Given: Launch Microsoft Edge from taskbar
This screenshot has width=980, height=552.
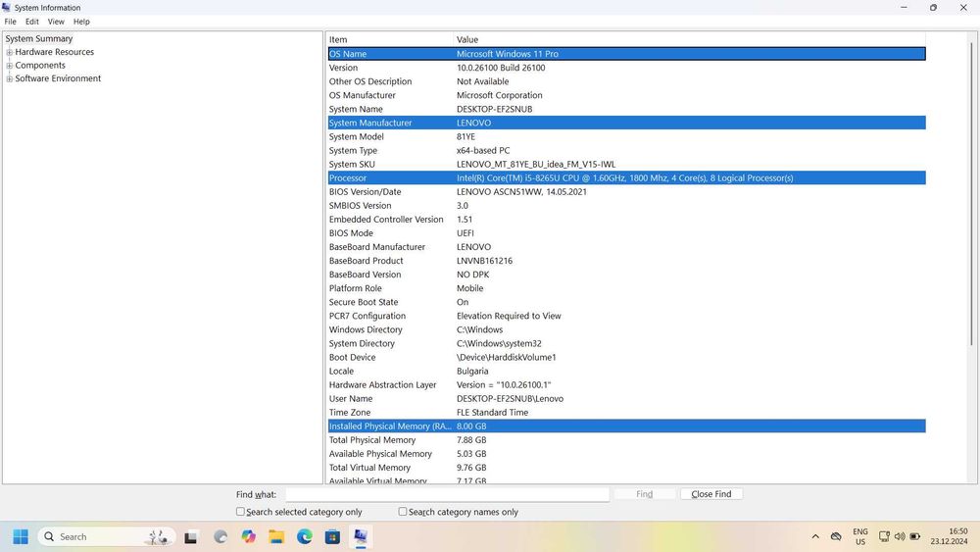Looking at the screenshot, I should [305, 536].
